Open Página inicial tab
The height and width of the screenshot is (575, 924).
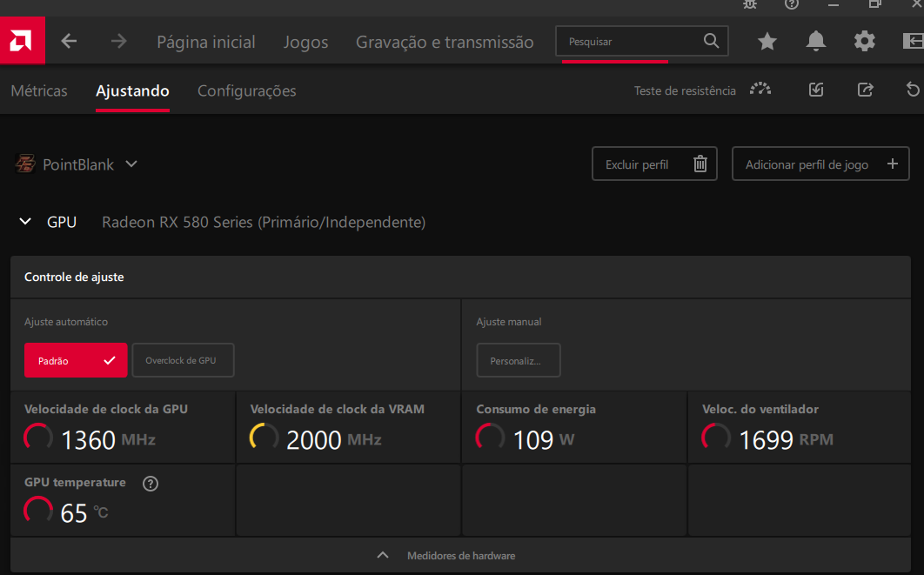[x=206, y=42]
